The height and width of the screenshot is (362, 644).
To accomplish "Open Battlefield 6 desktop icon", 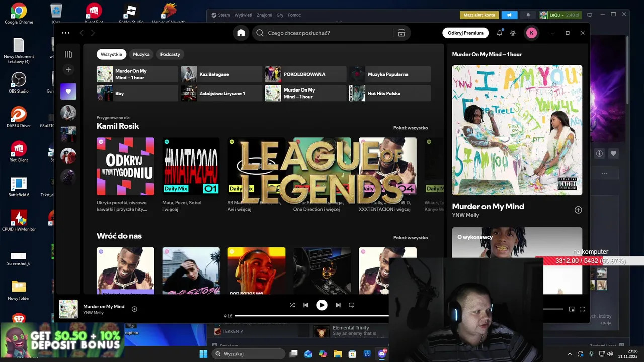I will click(x=19, y=186).
